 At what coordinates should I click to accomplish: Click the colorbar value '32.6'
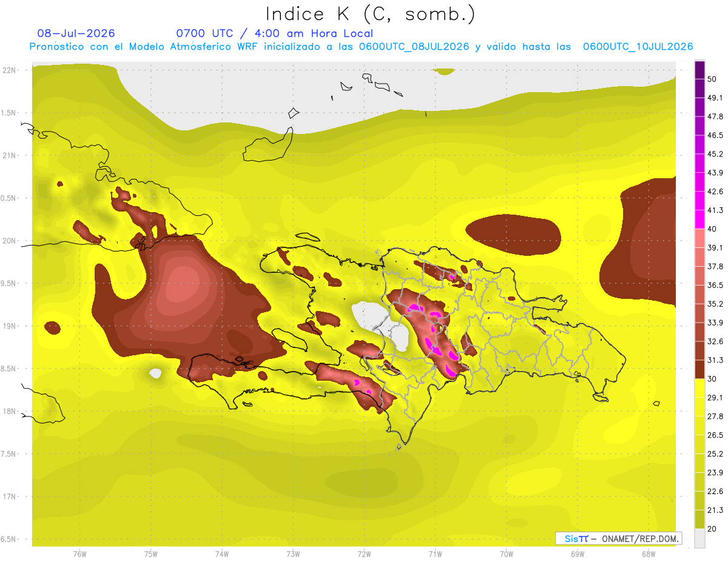[x=715, y=341]
